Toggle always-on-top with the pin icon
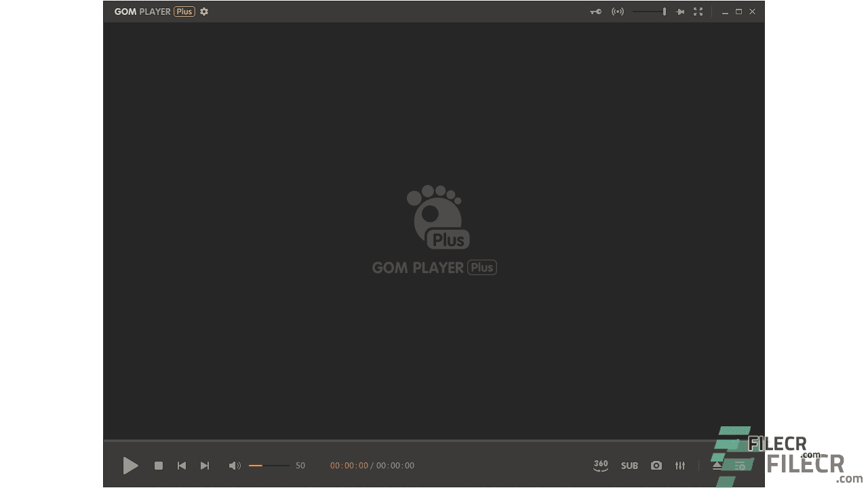 coord(680,12)
